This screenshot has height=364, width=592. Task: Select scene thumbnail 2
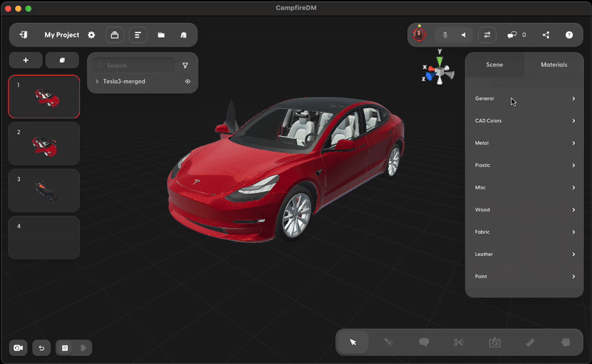point(44,144)
